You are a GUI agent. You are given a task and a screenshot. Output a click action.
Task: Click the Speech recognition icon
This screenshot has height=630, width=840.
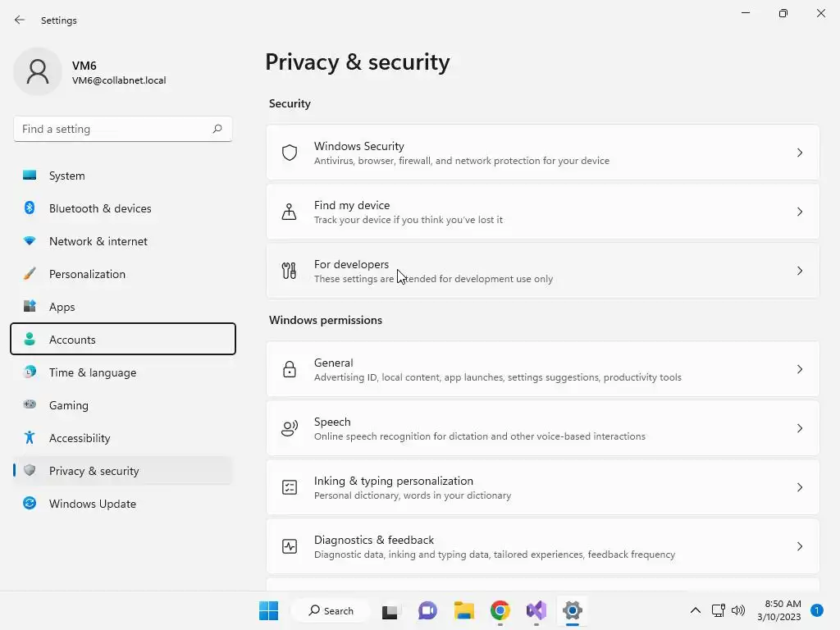click(290, 428)
